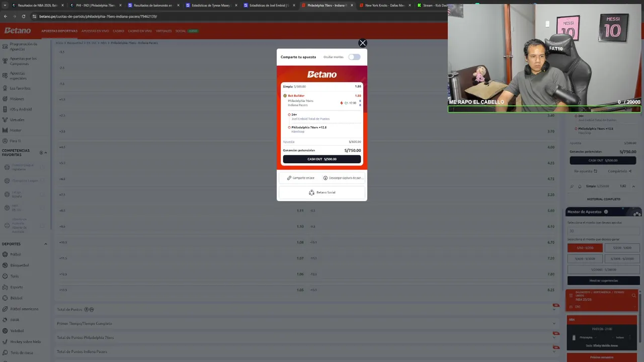The image size is (644, 362).
Task: Switch to New York Knicks - Dallas tab
Action: [x=384, y=5]
